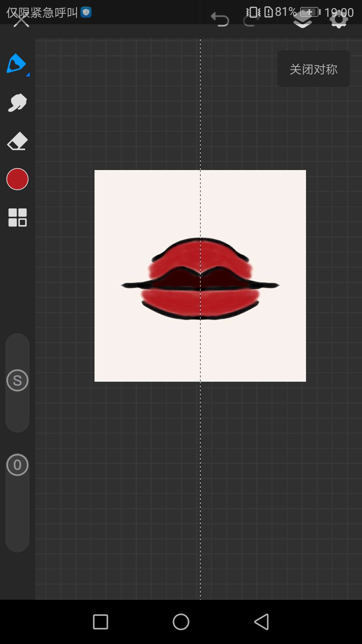
Task: Switch to the eraser tool
Action: 17,141
